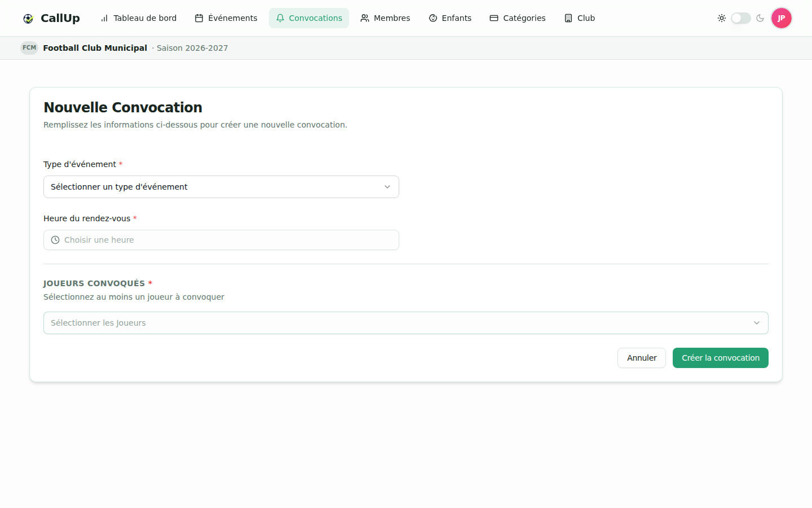812x508 pixels.
Task: Go to the Membres tab
Action: click(x=385, y=18)
